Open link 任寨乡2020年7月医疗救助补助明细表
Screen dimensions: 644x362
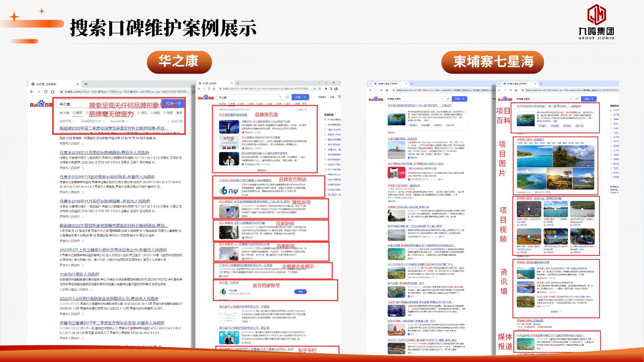click(107, 177)
